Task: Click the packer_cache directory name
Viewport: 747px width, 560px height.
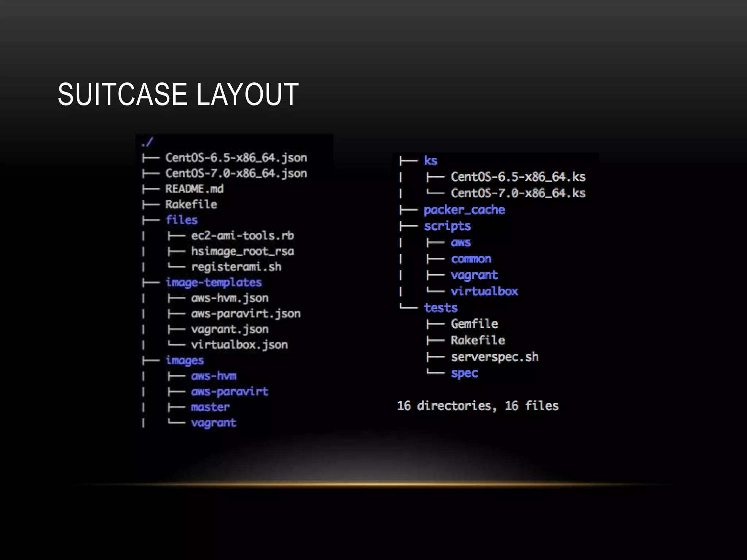Action: tap(464, 210)
